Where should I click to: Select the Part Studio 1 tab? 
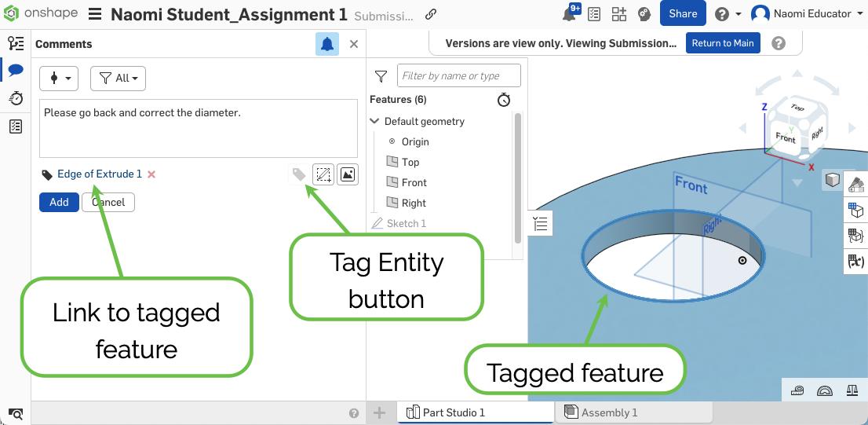click(454, 412)
